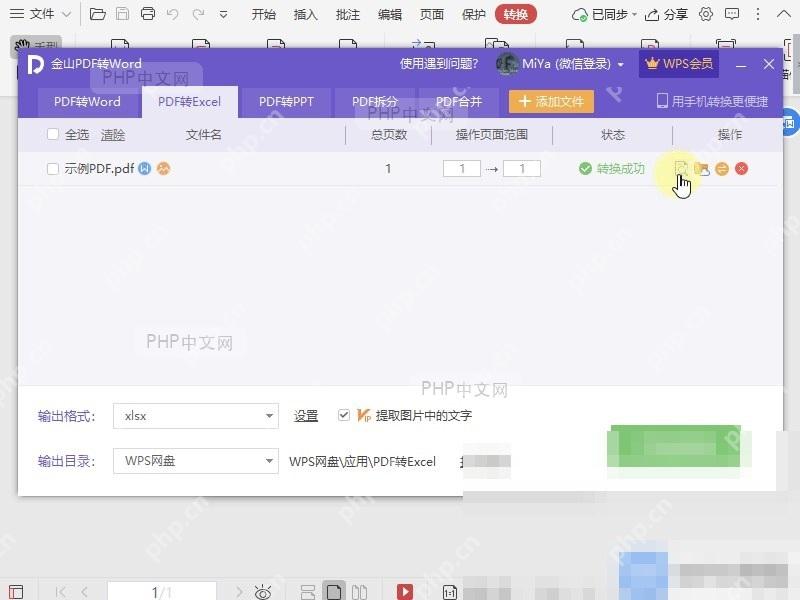
Task: Collapse the ribbon with the up chevron
Action: pos(783,14)
